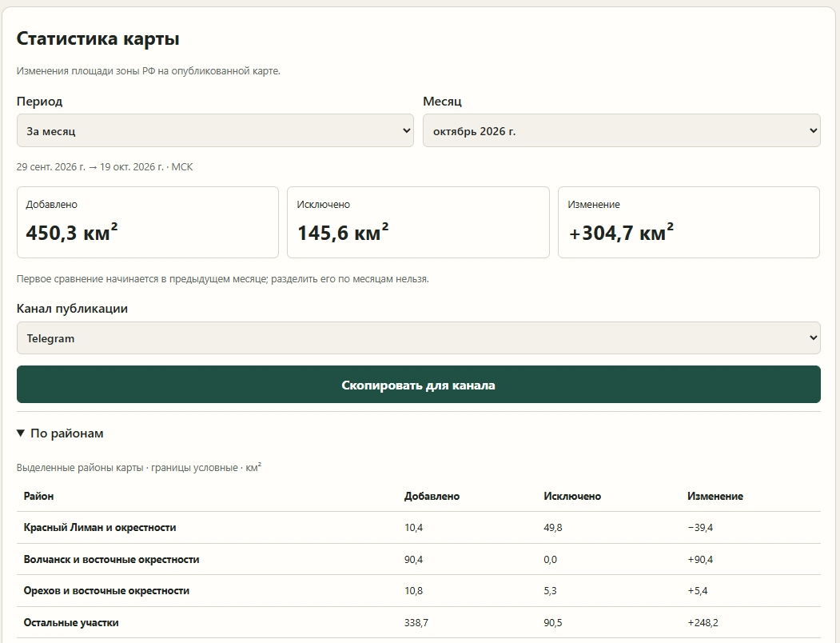Click the 0,0 excluded value in Волчанск row
Image resolution: width=840 pixels, height=643 pixels.
(550, 559)
